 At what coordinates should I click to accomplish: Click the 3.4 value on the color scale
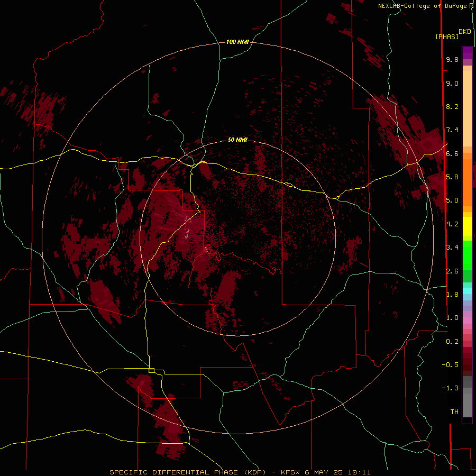click(x=452, y=248)
